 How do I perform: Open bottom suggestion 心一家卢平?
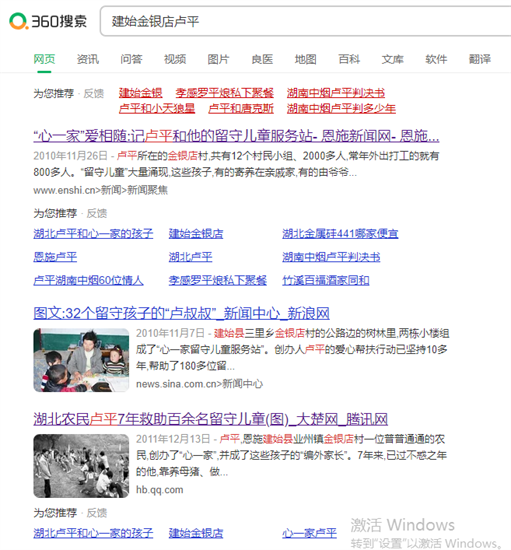[x=309, y=533]
